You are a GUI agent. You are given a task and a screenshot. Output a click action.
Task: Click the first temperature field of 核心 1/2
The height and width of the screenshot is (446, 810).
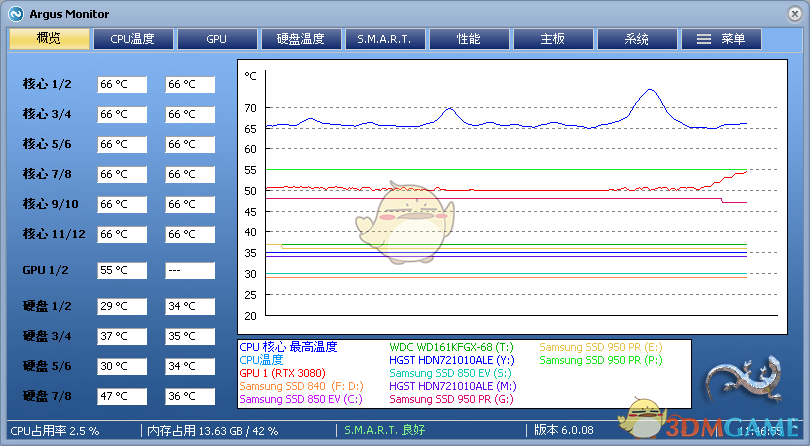pyautogui.click(x=122, y=84)
